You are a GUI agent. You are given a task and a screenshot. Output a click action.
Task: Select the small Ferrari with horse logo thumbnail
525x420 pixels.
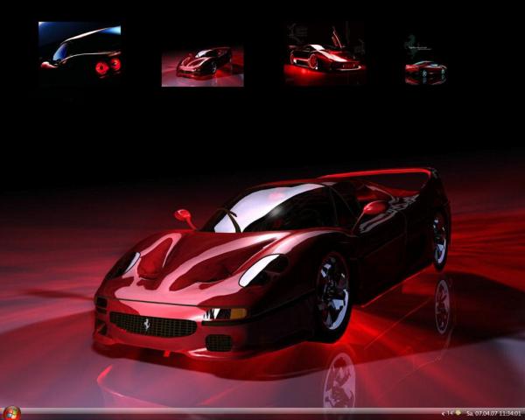425,59
